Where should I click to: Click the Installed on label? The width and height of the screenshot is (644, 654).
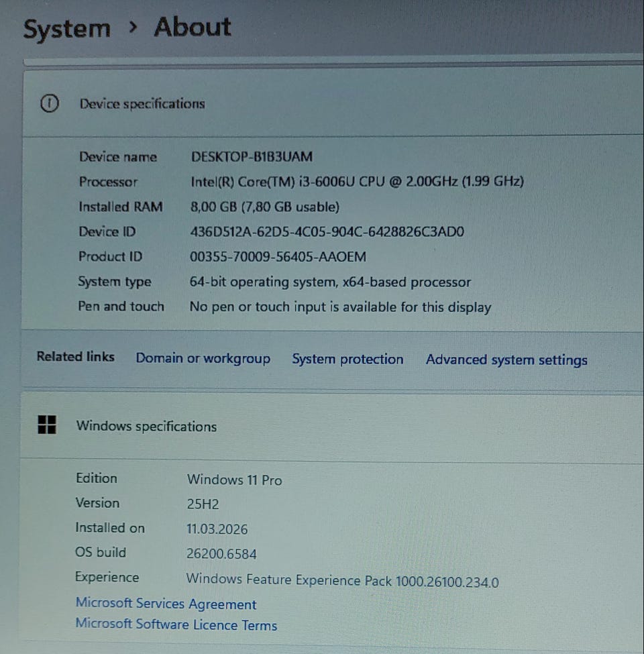tap(110, 528)
